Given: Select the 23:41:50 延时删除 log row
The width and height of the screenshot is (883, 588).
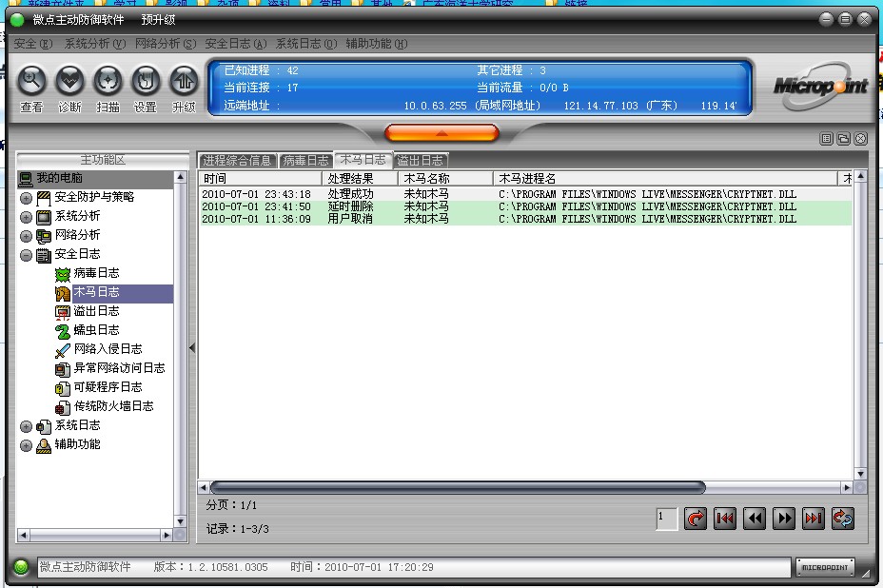Looking at the screenshot, I should click(x=525, y=206).
